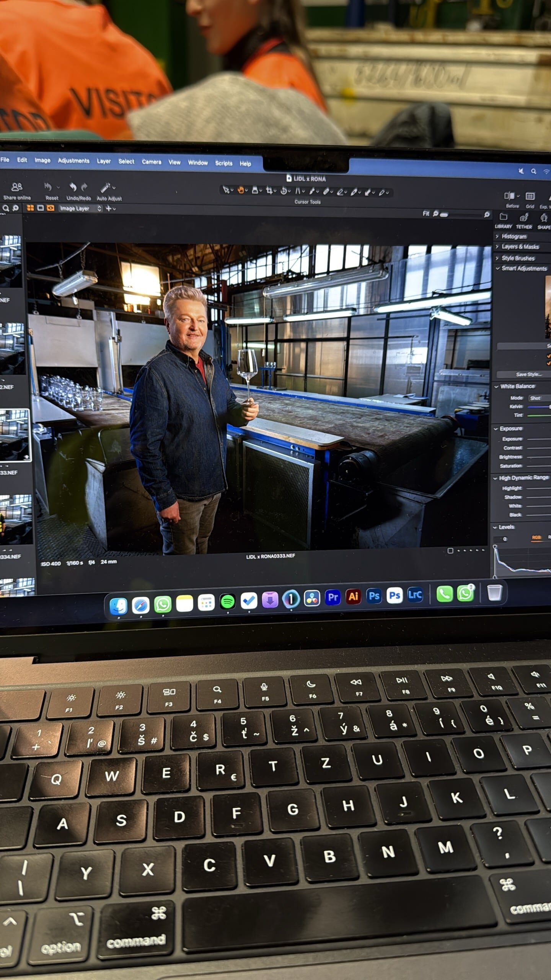Toggle the orange proofing eye icon
Screen dimensions: 551x980
(50, 208)
